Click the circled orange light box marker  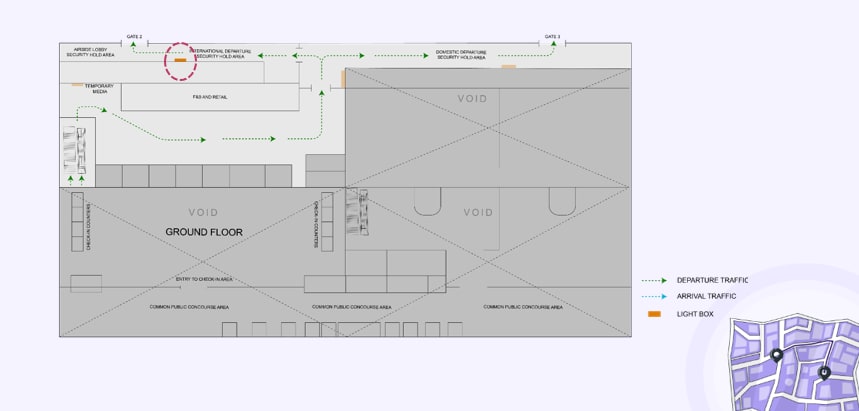pyautogui.click(x=181, y=61)
